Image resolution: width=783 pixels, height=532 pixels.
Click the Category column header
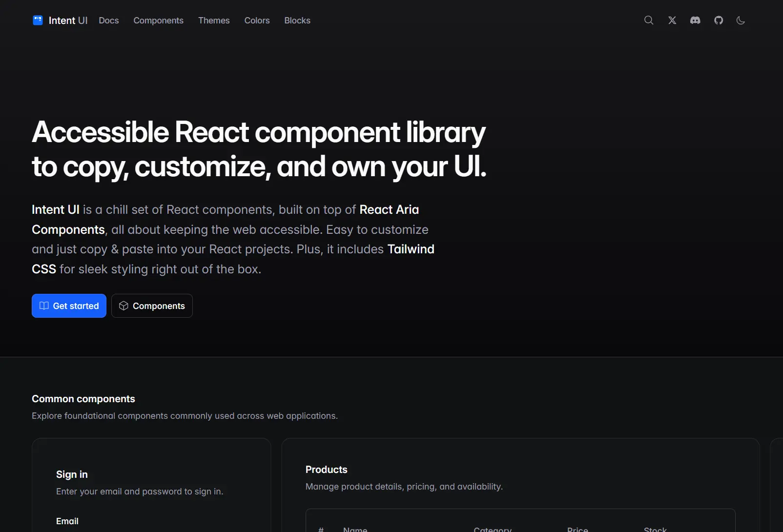point(493,529)
